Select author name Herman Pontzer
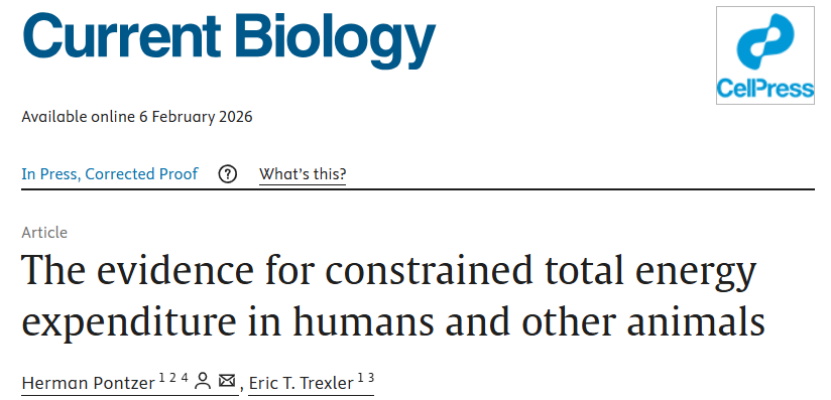The width and height of the screenshot is (831, 400). click(x=88, y=382)
